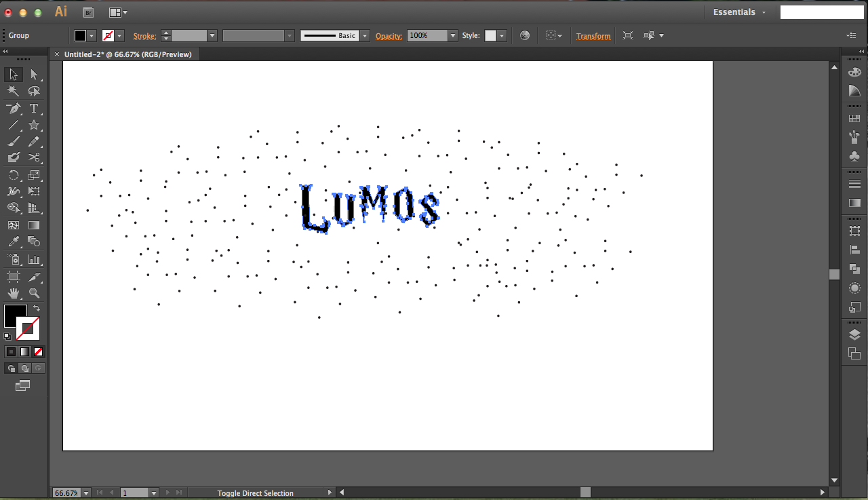The image size is (868, 500).
Task: Select the Artboard tool
Action: pyautogui.click(x=14, y=277)
